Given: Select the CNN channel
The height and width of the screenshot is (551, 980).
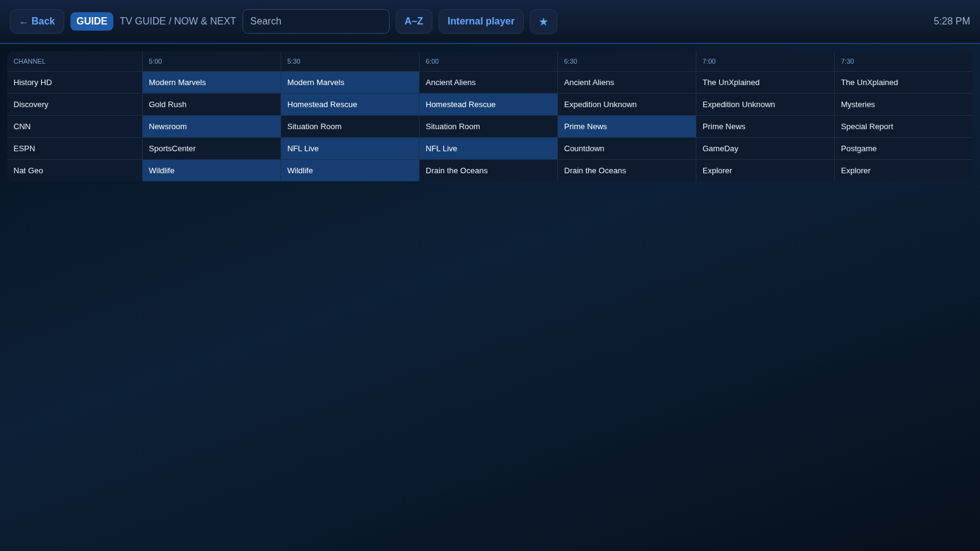Looking at the screenshot, I should (75, 127).
